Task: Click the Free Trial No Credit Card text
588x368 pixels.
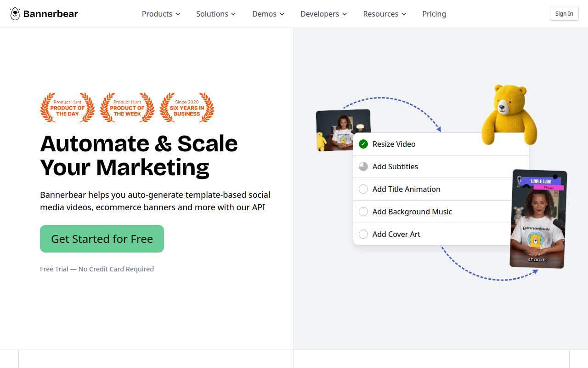Action: tap(97, 269)
